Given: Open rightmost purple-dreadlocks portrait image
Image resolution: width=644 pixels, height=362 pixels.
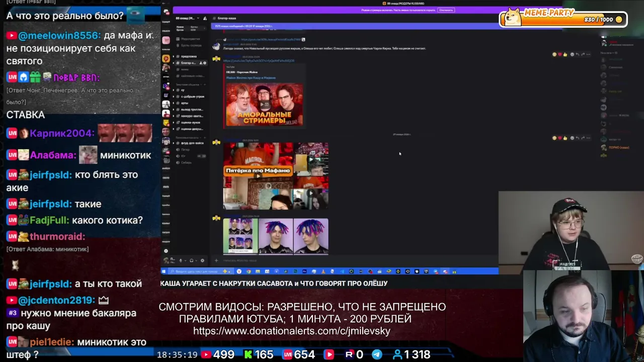Looking at the screenshot, I should [311, 236].
